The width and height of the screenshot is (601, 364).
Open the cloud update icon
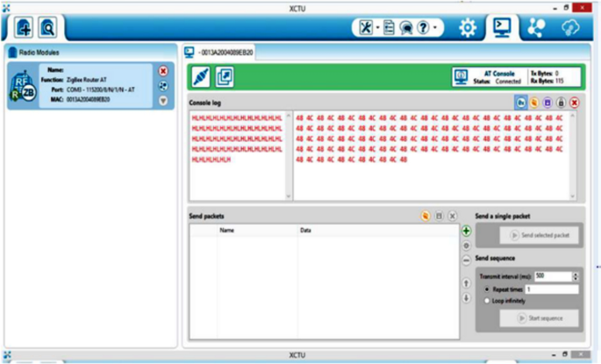[x=570, y=27]
